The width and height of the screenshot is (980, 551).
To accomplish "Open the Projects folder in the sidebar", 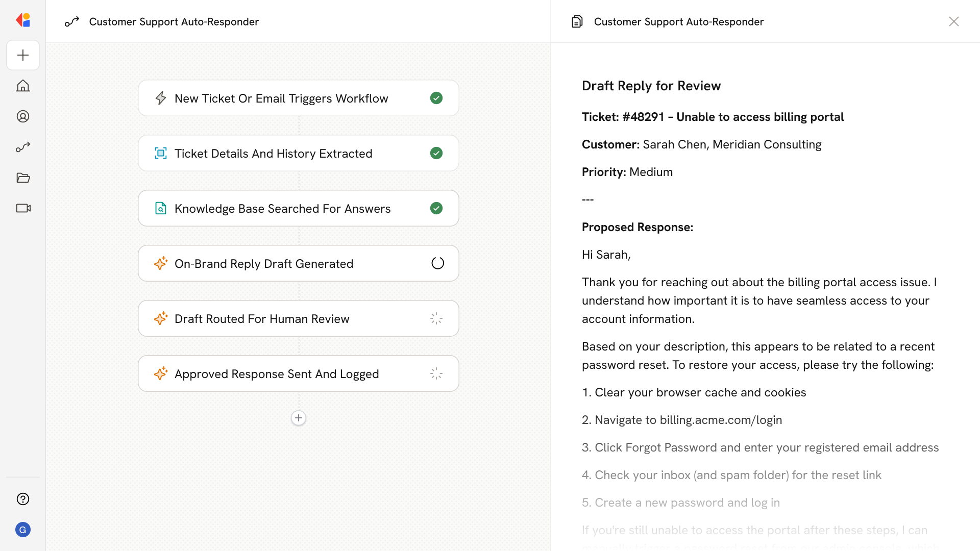I will coord(23,178).
